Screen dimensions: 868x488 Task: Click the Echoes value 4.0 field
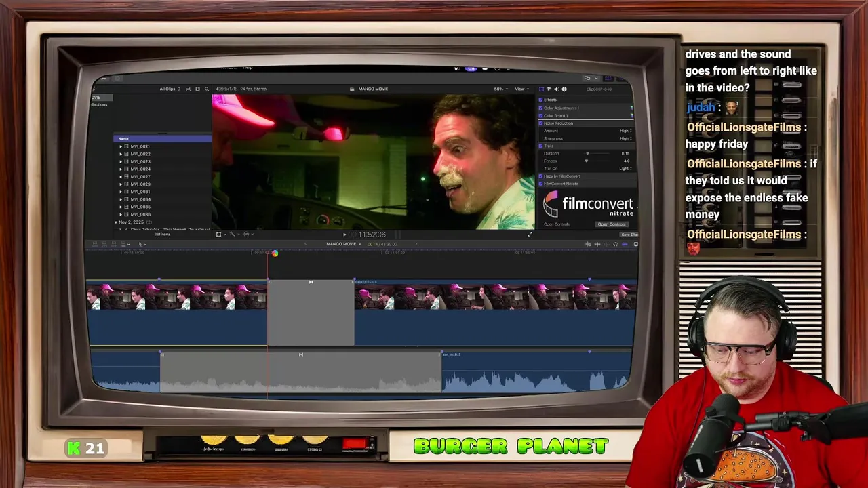[x=627, y=161]
